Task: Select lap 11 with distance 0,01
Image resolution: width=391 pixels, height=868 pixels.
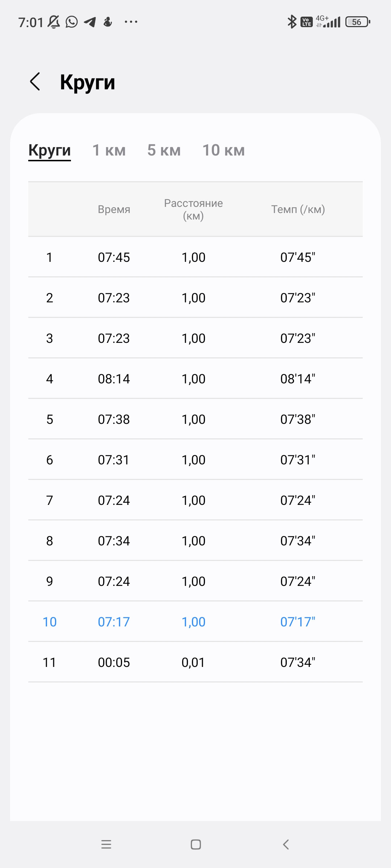Action: [x=195, y=662]
